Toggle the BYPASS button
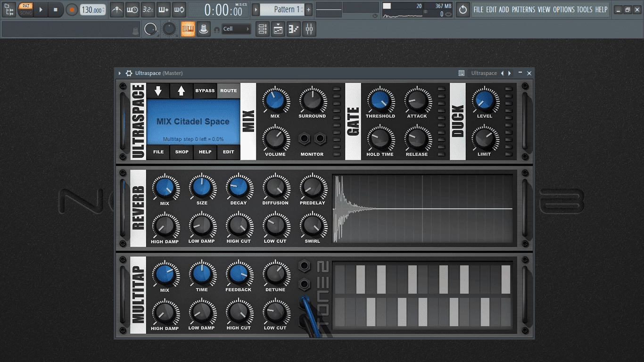 point(205,90)
